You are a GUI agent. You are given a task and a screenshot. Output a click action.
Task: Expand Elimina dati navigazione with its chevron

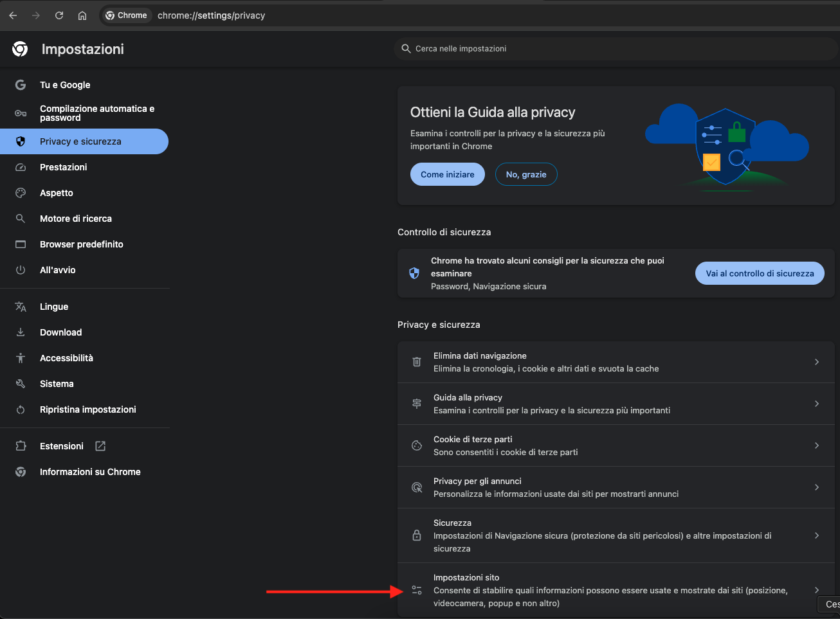tap(817, 362)
